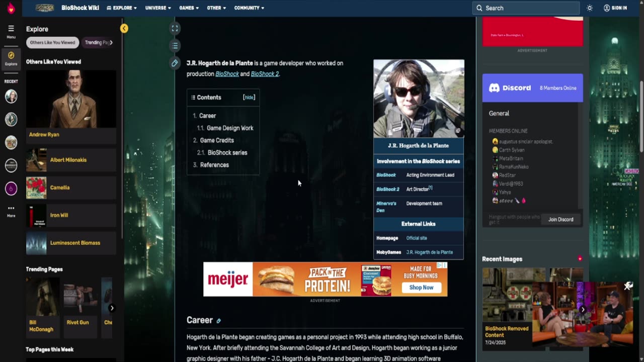Expand article with fullscreen icon

tap(175, 29)
